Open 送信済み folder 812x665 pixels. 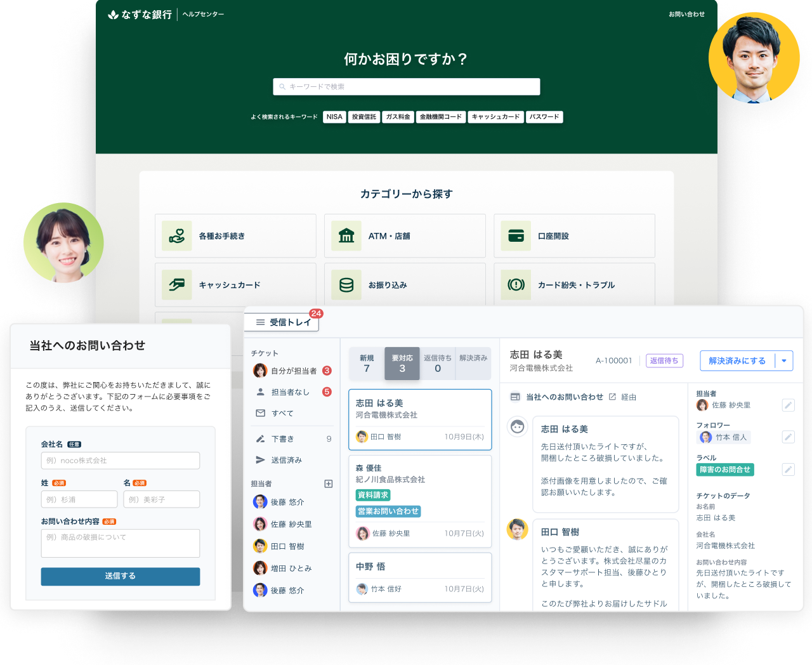click(292, 460)
